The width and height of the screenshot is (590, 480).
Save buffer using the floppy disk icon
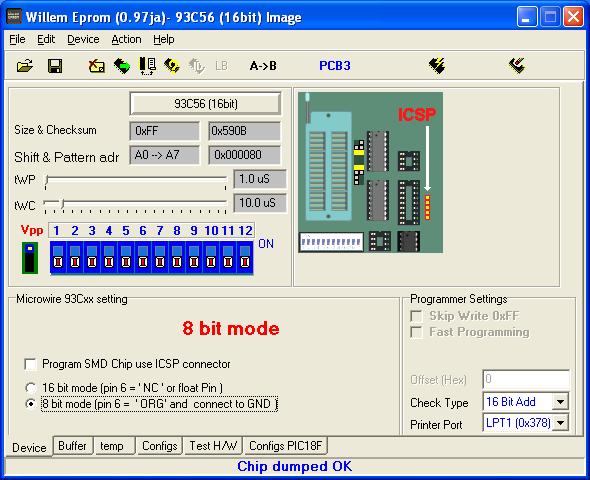tap(55, 66)
